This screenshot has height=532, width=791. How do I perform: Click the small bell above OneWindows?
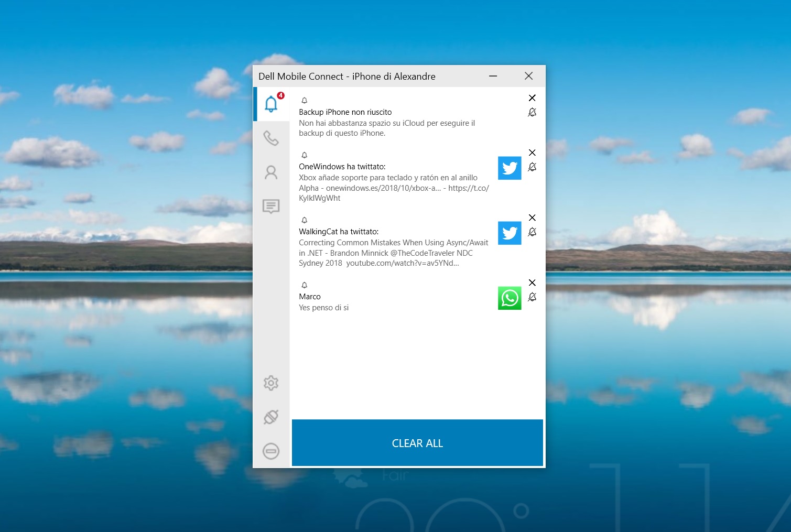click(304, 155)
